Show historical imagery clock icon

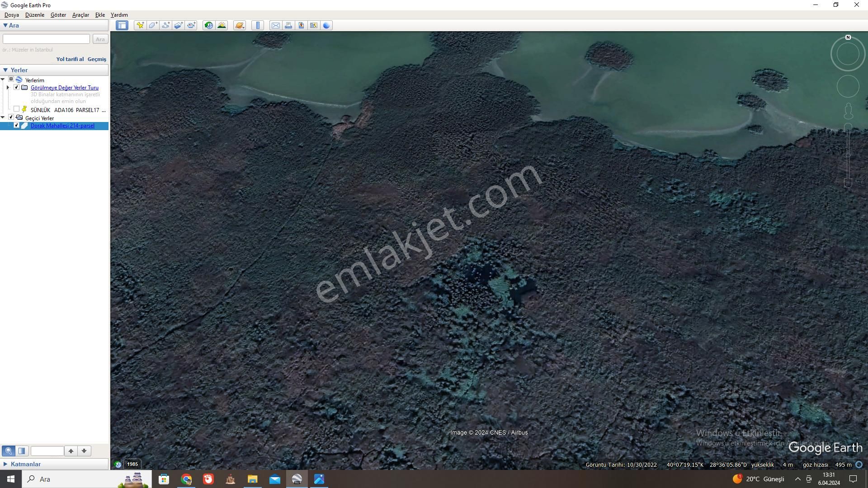[209, 25]
